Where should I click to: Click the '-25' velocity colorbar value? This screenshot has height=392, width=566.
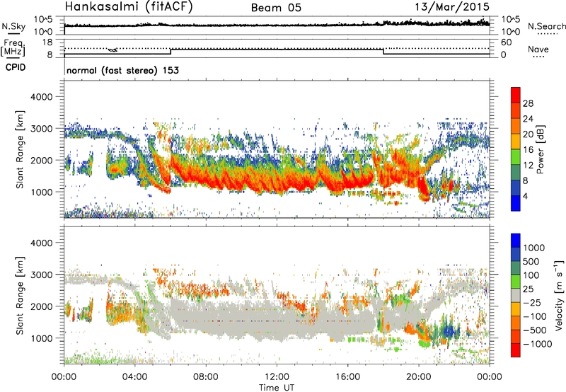click(x=532, y=302)
